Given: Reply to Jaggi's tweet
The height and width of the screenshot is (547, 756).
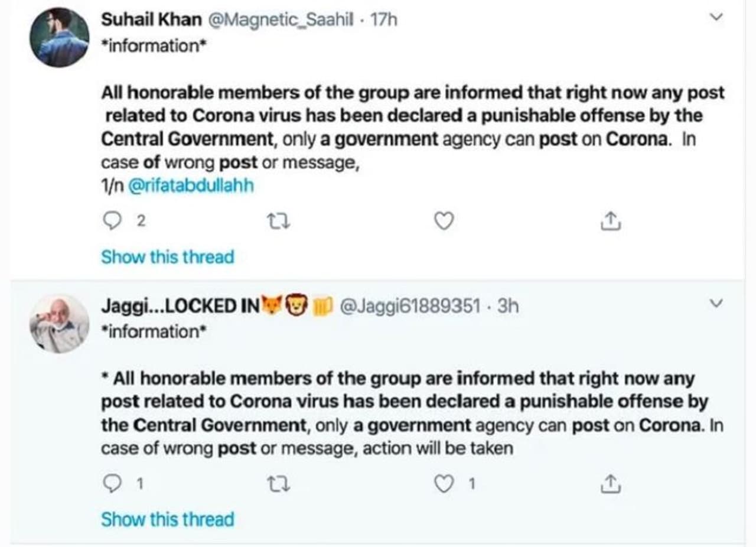Looking at the screenshot, I should click(x=111, y=484).
